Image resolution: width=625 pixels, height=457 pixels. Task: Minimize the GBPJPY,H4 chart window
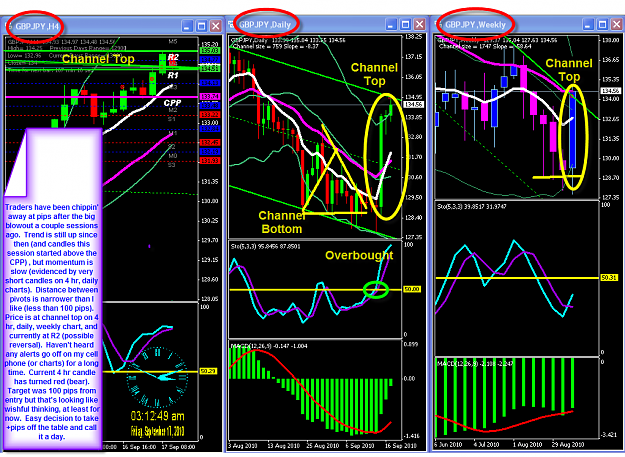(187, 26)
